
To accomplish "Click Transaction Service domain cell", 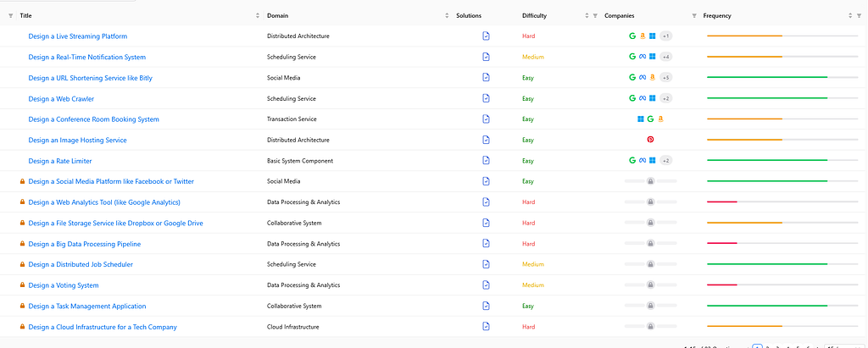I will pos(292,119).
